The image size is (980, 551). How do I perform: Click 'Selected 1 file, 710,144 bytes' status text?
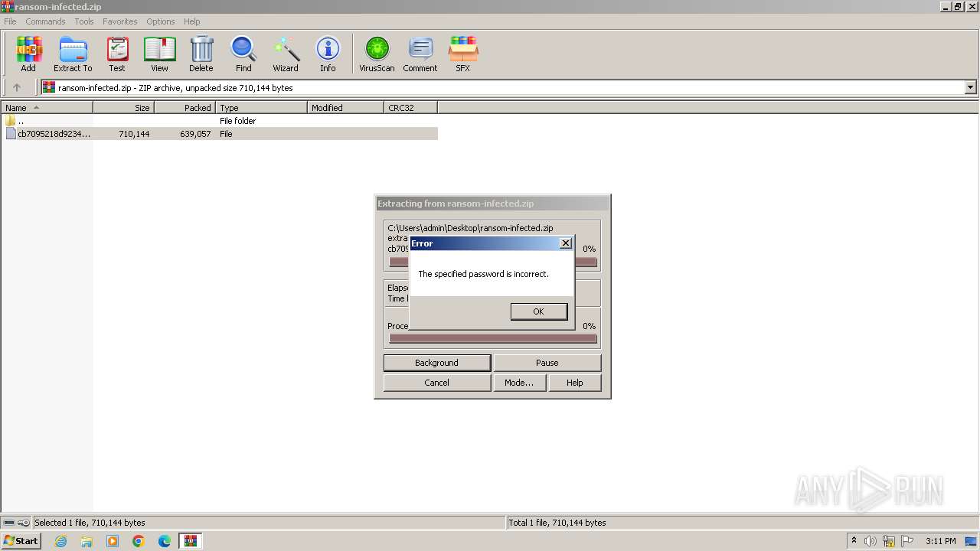point(90,523)
